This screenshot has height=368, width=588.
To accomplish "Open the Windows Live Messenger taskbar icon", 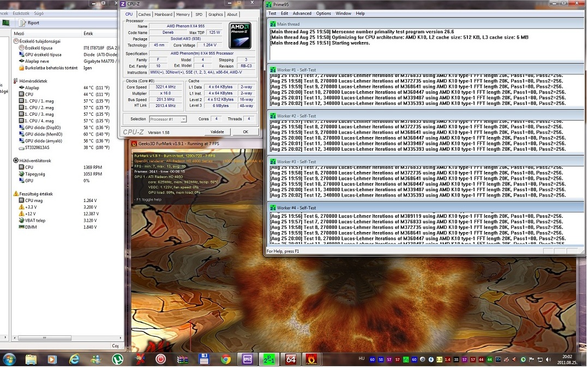I will point(95,359).
